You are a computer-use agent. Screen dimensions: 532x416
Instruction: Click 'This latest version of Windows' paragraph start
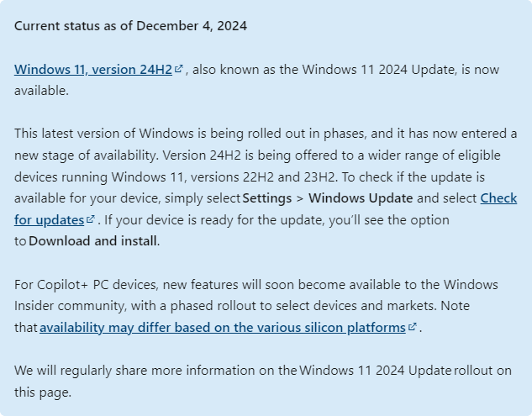click(x=105, y=134)
